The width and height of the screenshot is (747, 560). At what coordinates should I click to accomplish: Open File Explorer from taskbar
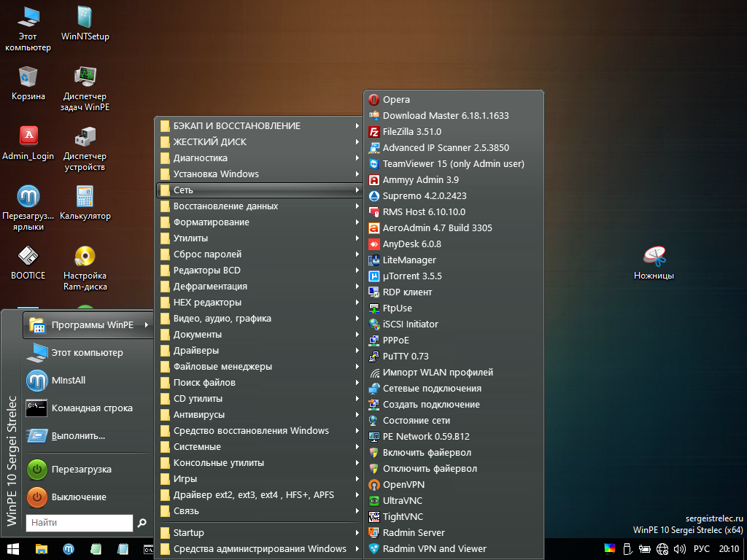coord(42,549)
